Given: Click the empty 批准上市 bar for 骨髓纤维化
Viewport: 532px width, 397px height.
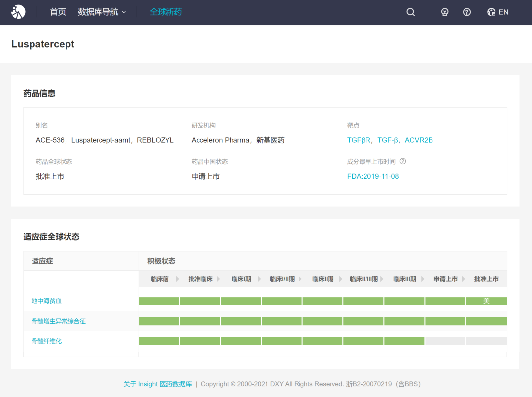Looking at the screenshot, I should coord(486,341).
